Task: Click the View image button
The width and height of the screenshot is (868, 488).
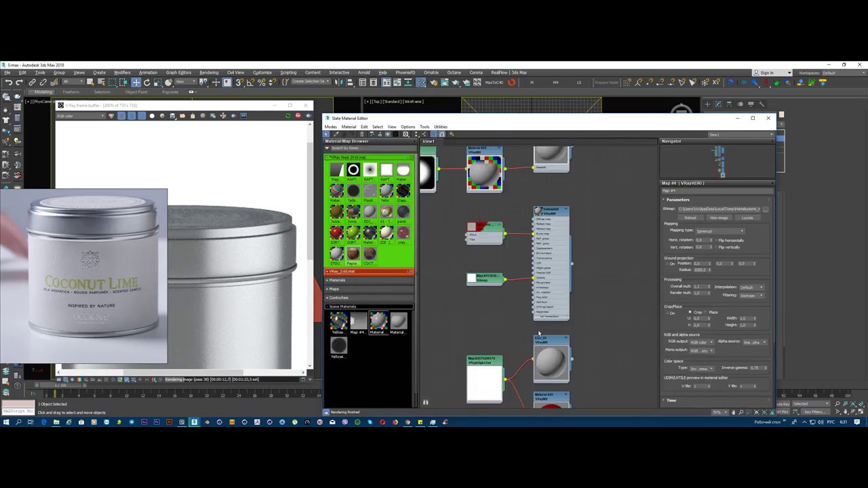Action: pyautogui.click(x=718, y=218)
